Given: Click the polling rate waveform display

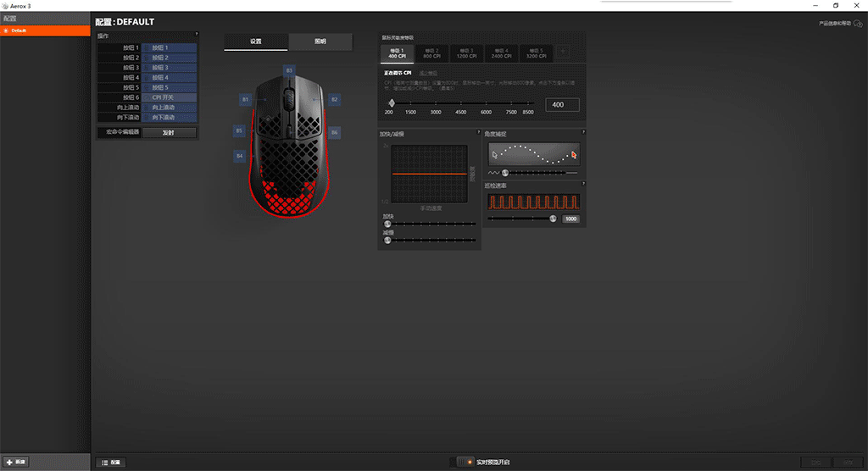Looking at the screenshot, I should click(x=534, y=202).
